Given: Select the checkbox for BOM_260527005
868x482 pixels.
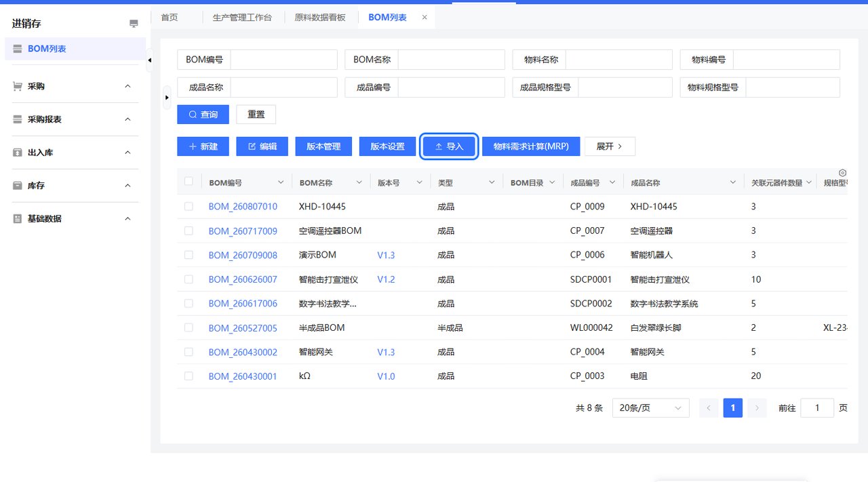Looking at the screenshot, I should (189, 327).
